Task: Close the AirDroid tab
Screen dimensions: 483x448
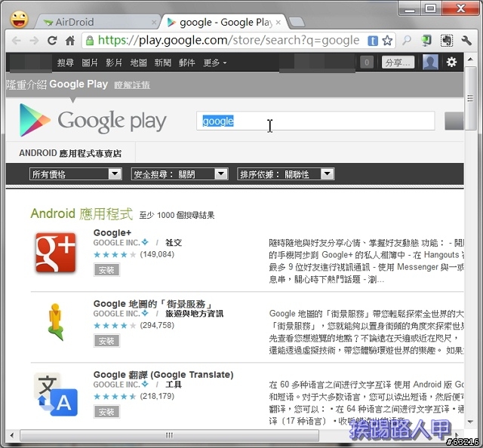Action: click(154, 23)
